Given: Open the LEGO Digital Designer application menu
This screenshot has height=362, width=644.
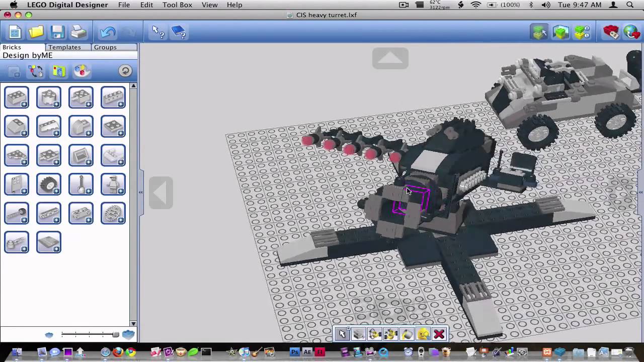Looking at the screenshot, I should pyautogui.click(x=67, y=5).
